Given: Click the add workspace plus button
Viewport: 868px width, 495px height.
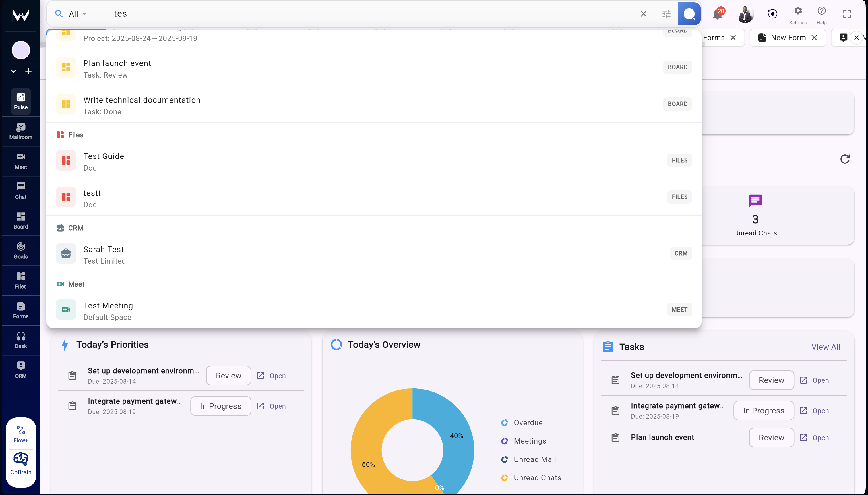Looking at the screenshot, I should pos(28,71).
